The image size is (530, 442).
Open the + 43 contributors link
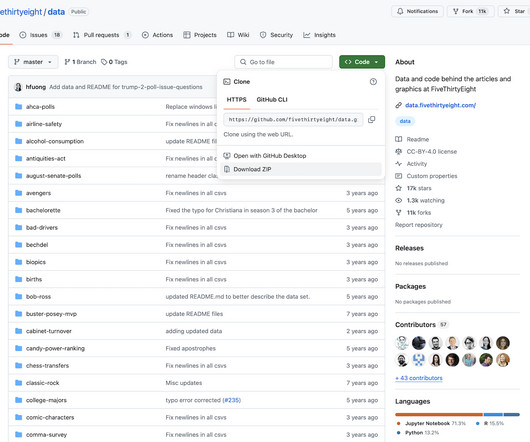[419, 378]
